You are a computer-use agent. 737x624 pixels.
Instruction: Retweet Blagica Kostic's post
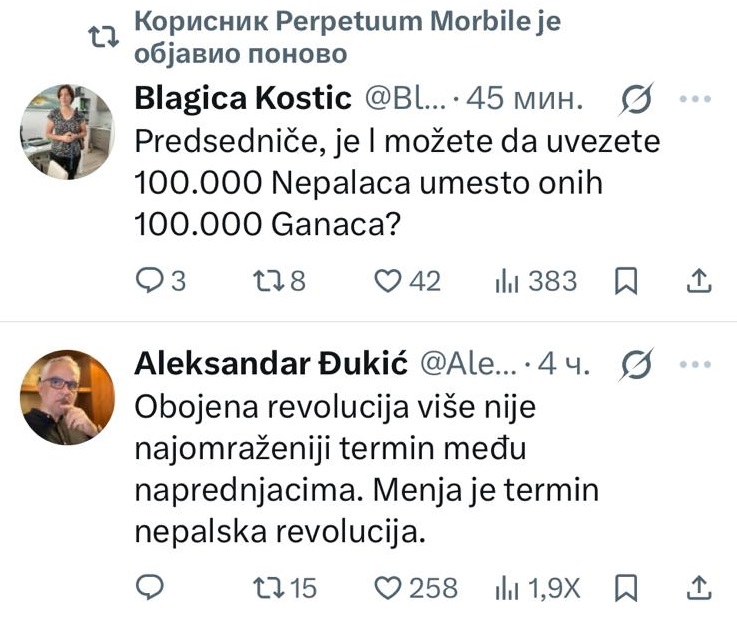click(x=280, y=281)
